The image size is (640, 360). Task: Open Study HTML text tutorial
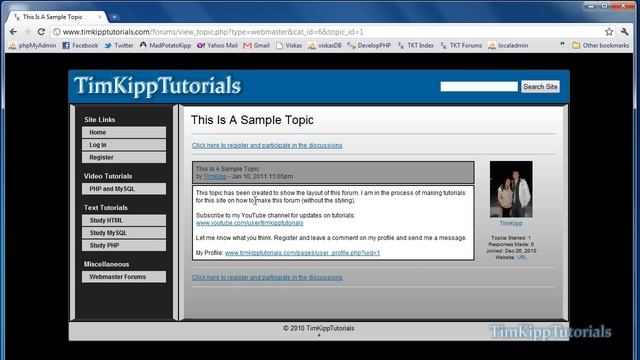tap(124, 220)
